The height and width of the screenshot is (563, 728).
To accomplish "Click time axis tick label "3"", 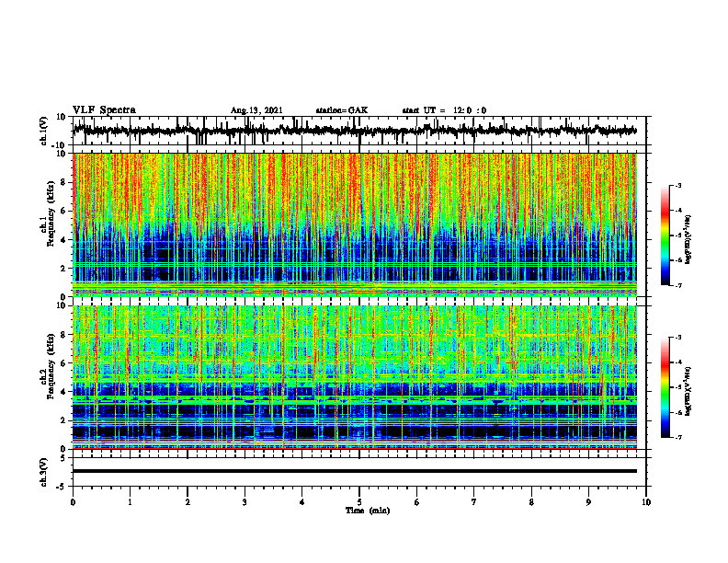I will pyautogui.click(x=245, y=502).
